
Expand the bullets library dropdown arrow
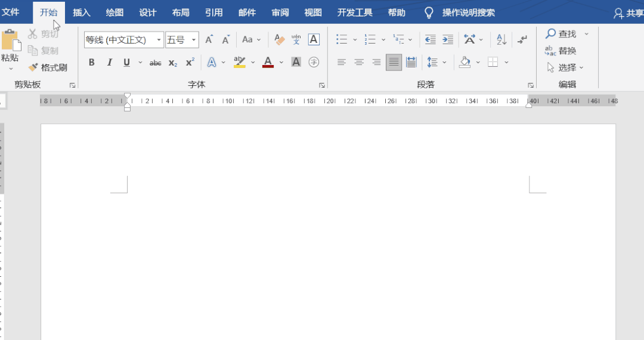click(x=355, y=40)
